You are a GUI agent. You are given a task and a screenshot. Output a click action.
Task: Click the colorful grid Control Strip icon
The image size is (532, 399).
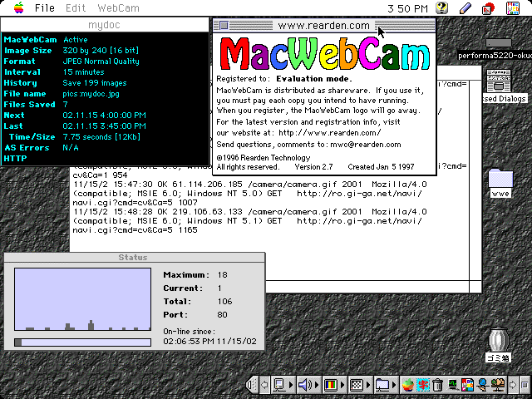click(x=467, y=385)
